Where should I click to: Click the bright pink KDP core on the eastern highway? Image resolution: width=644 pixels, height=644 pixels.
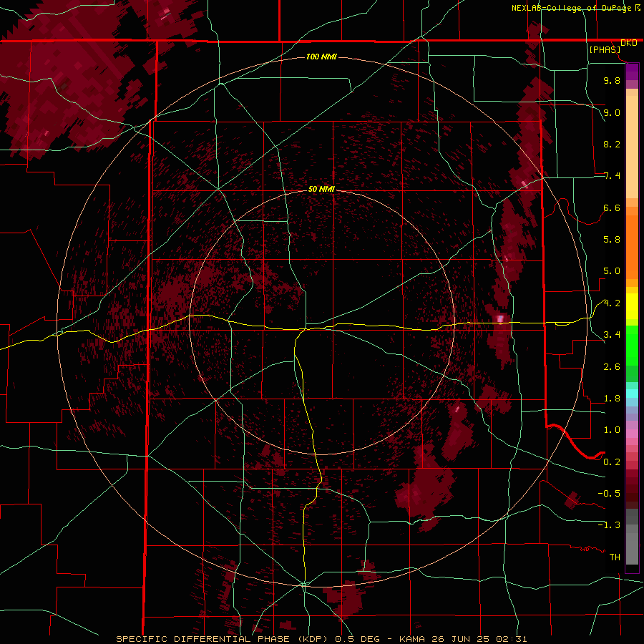tap(500, 318)
